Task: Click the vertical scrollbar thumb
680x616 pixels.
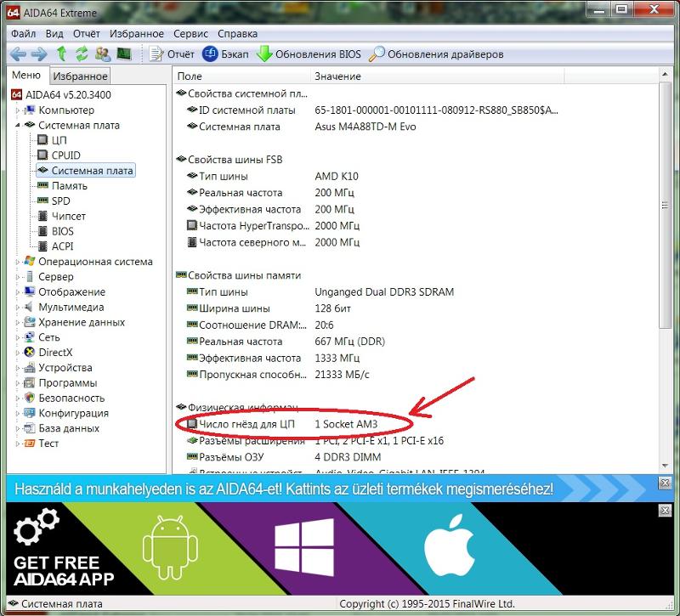Action: tap(665, 205)
